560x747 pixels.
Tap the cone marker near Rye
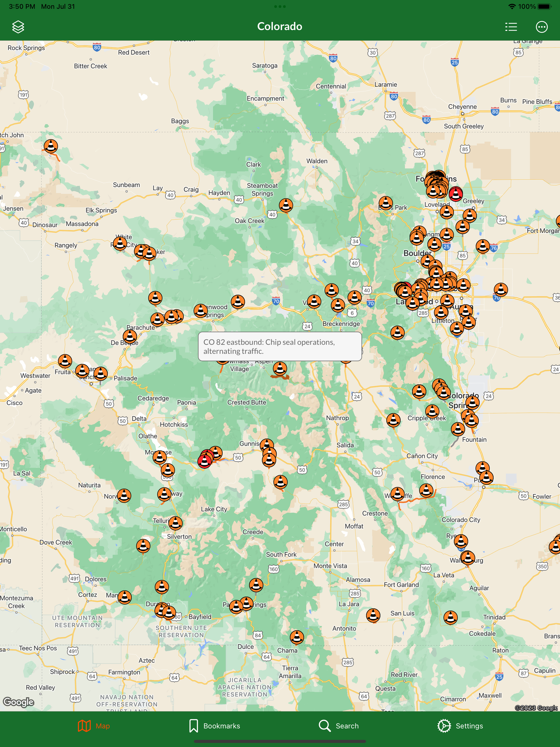point(461,541)
